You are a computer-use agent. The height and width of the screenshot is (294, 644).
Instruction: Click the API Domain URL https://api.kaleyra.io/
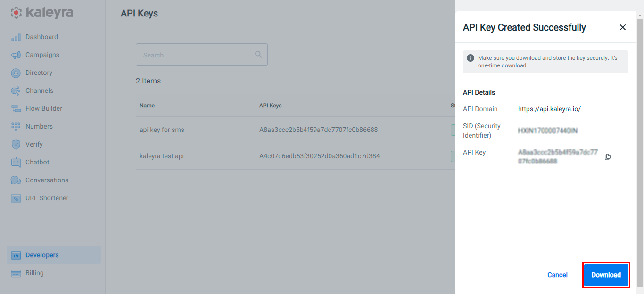tap(549, 109)
